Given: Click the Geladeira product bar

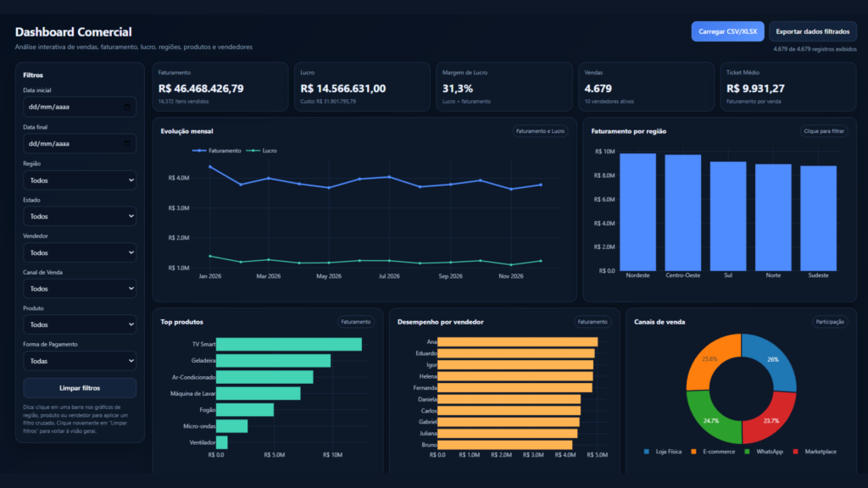Looking at the screenshot, I should (x=274, y=361).
